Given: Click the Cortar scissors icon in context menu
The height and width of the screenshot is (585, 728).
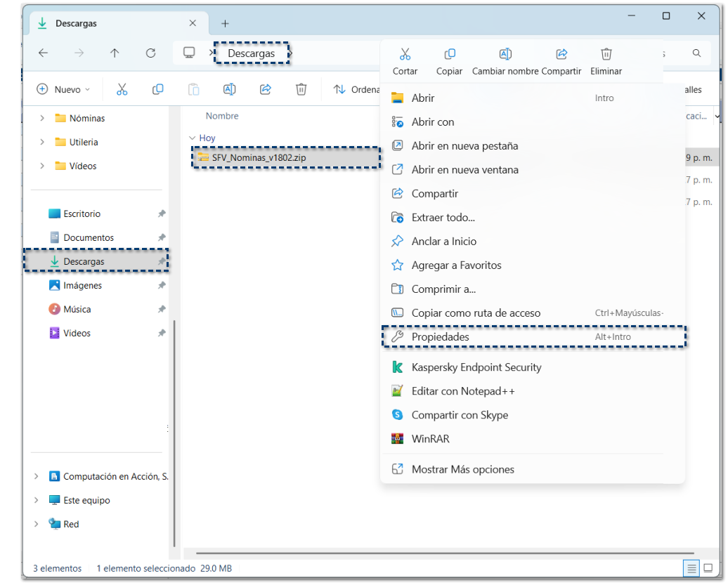Looking at the screenshot, I should 405,54.
